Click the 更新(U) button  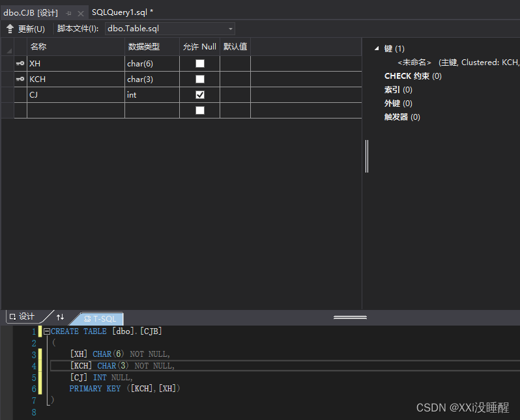coord(26,29)
